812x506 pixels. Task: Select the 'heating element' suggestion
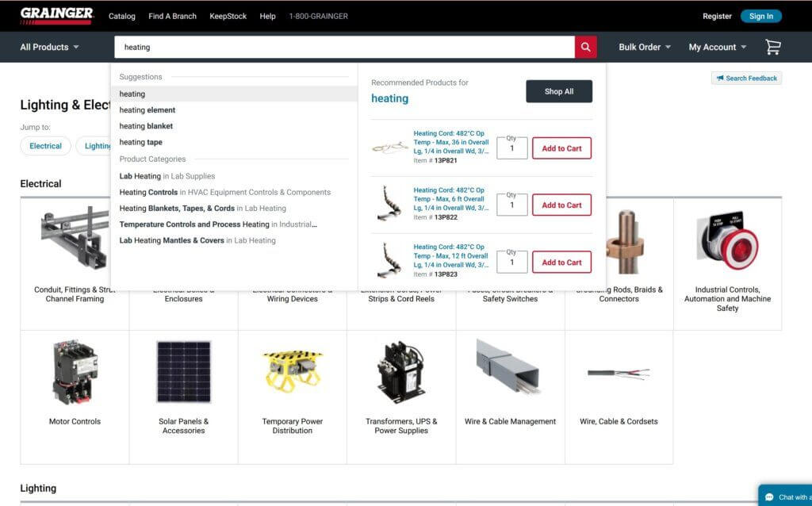coord(147,109)
